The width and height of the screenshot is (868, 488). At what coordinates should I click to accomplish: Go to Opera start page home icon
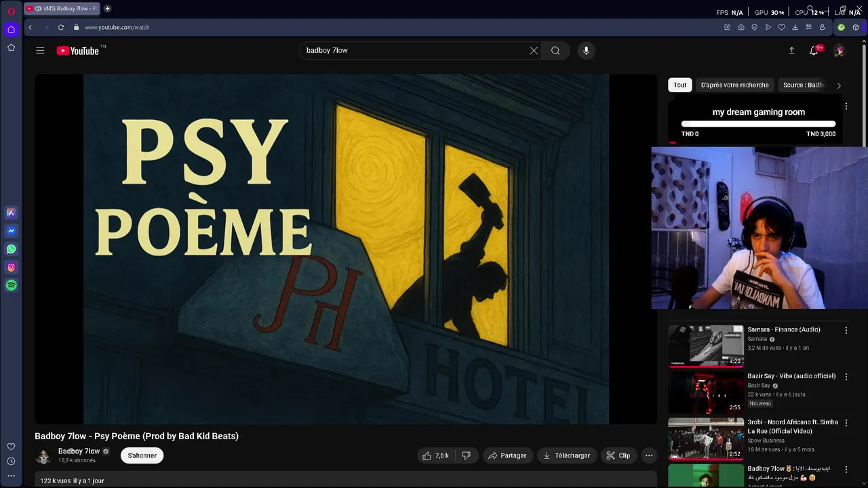point(11,29)
